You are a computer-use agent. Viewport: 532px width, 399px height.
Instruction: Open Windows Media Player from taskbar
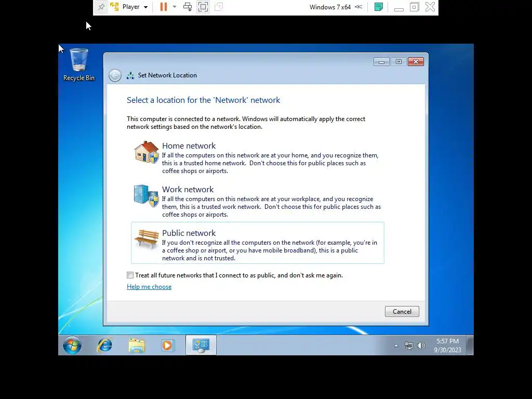coord(168,345)
